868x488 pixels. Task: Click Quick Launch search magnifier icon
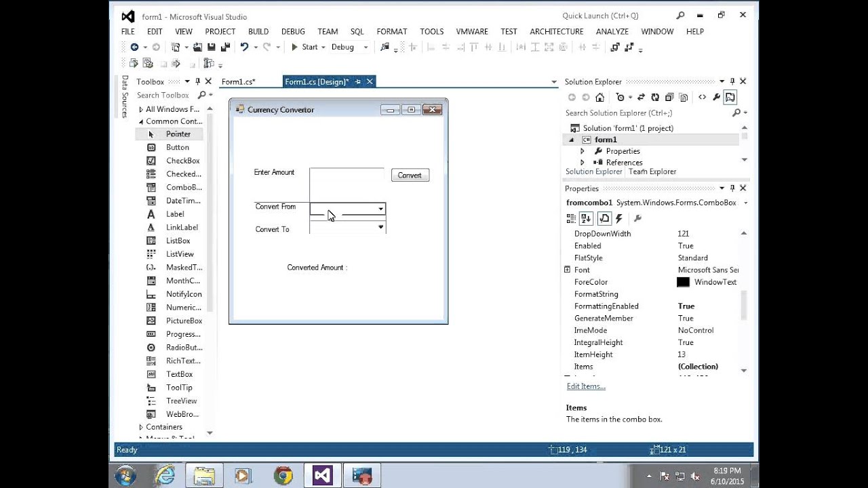(x=681, y=16)
